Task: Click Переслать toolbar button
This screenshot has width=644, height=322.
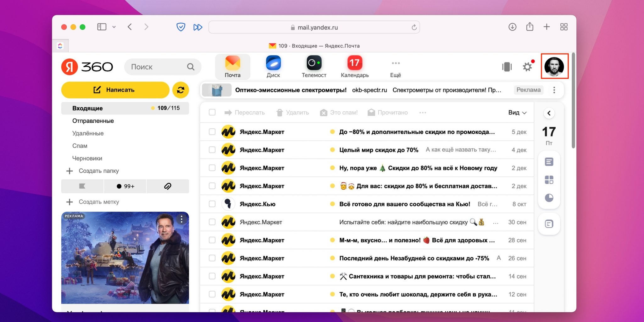Action: pos(245,113)
